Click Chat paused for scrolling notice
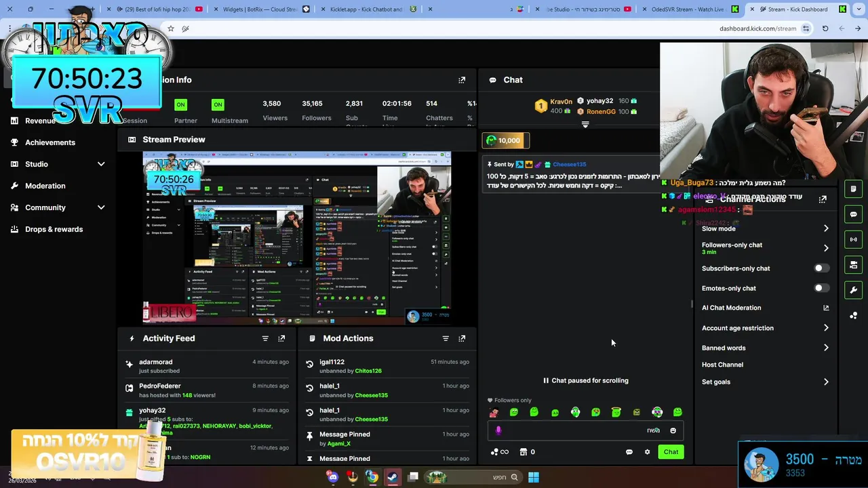The width and height of the screenshot is (868, 488). pos(586,381)
